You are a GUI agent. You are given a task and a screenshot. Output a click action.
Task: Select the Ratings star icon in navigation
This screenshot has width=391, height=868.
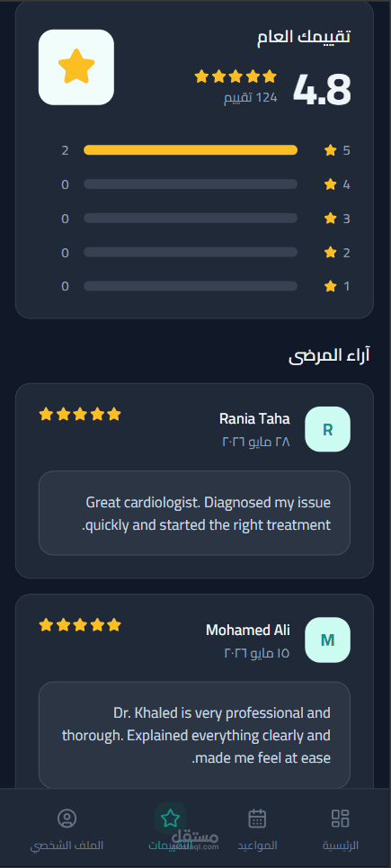[171, 819]
